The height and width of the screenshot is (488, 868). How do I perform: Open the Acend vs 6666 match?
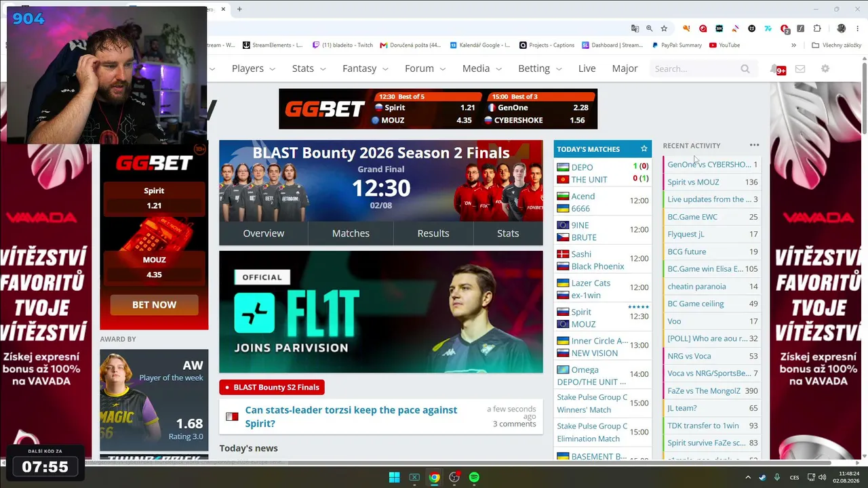603,202
